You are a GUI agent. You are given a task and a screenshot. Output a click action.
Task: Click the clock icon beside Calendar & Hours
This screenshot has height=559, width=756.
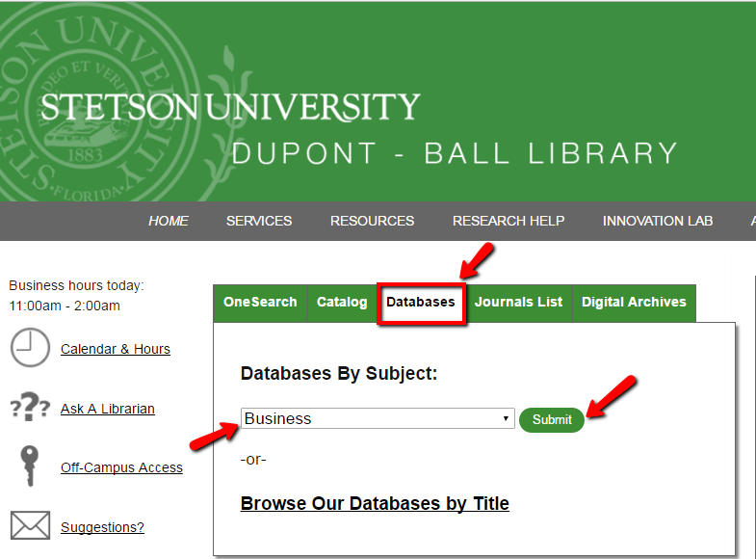(x=30, y=348)
